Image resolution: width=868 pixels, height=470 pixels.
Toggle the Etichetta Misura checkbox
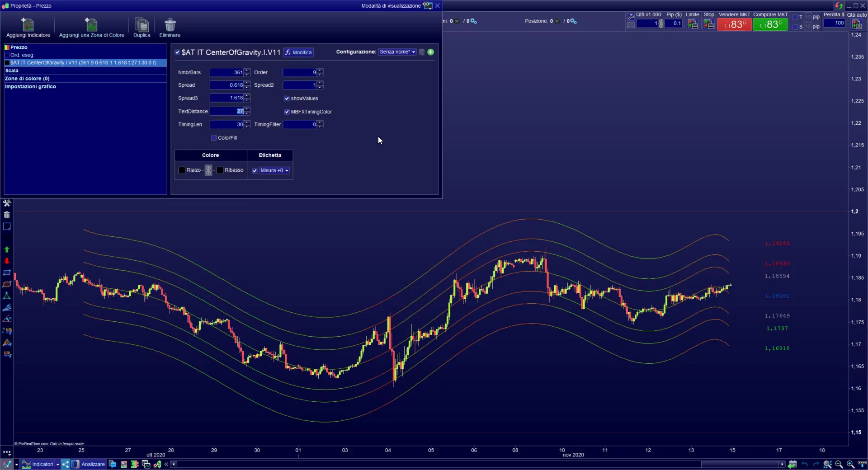point(255,171)
